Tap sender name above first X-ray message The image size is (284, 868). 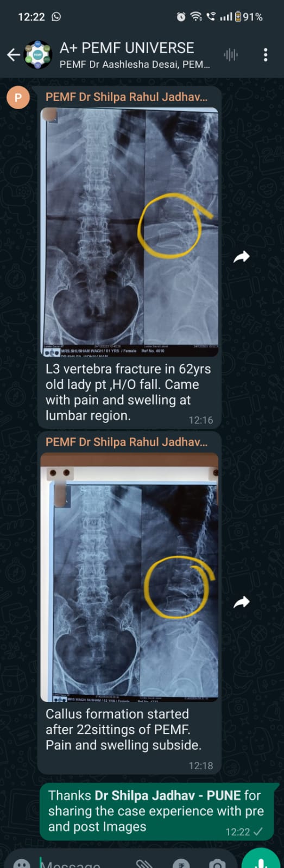coord(126,97)
